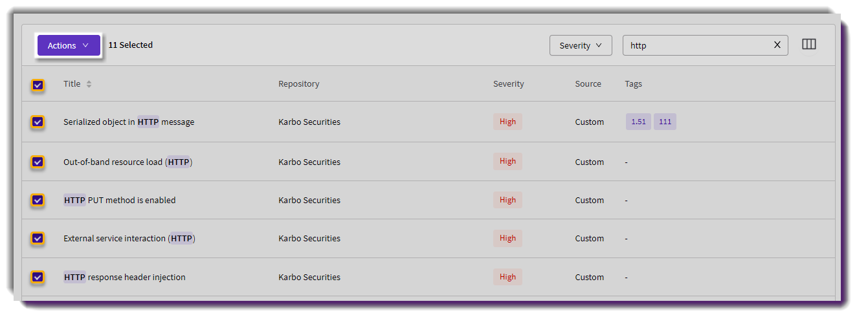This screenshot has height=328, width=868.
Task: Uncheck Serialized object in HTTP message row
Action: [38, 122]
